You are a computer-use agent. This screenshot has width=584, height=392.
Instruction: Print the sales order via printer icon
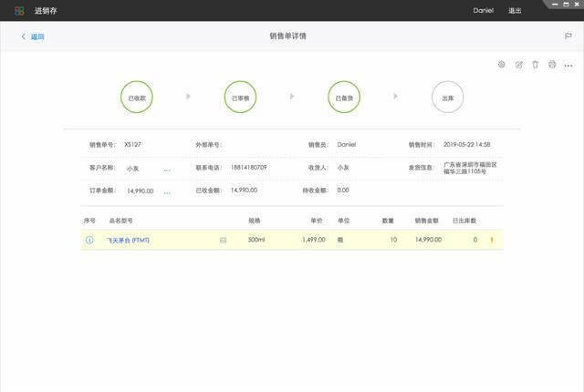pos(552,65)
